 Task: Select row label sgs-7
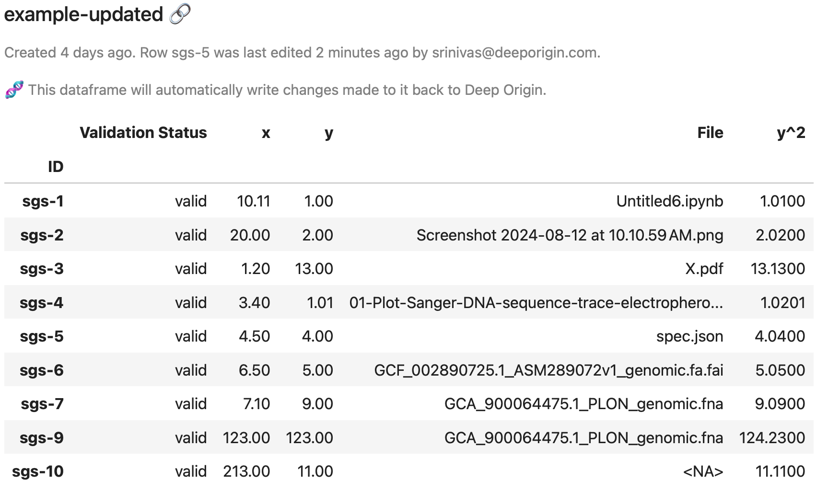click(x=42, y=404)
